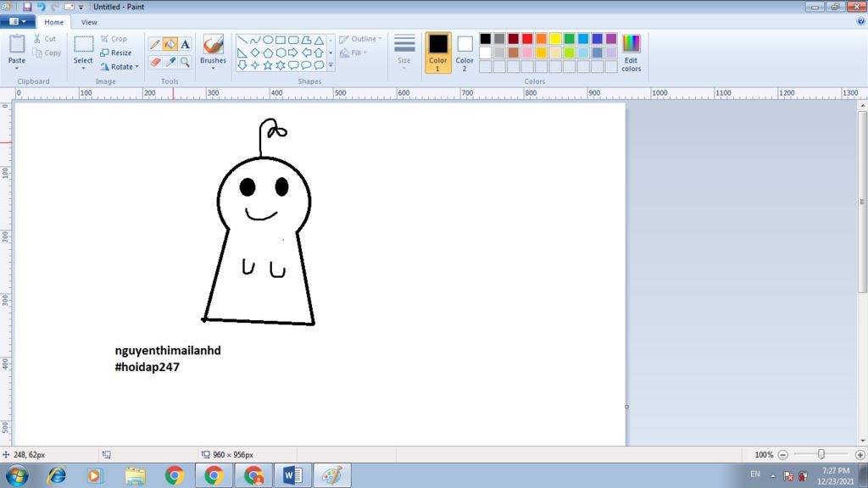Click the Cut button

[x=45, y=39]
